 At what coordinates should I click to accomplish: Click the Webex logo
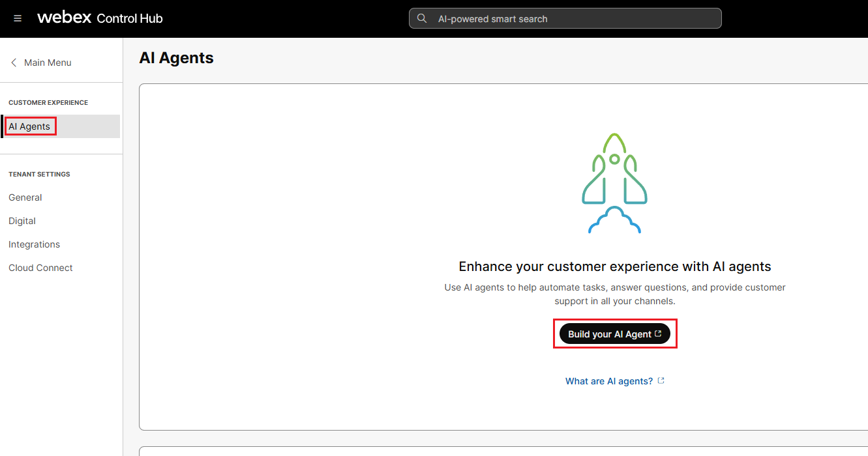(x=64, y=18)
